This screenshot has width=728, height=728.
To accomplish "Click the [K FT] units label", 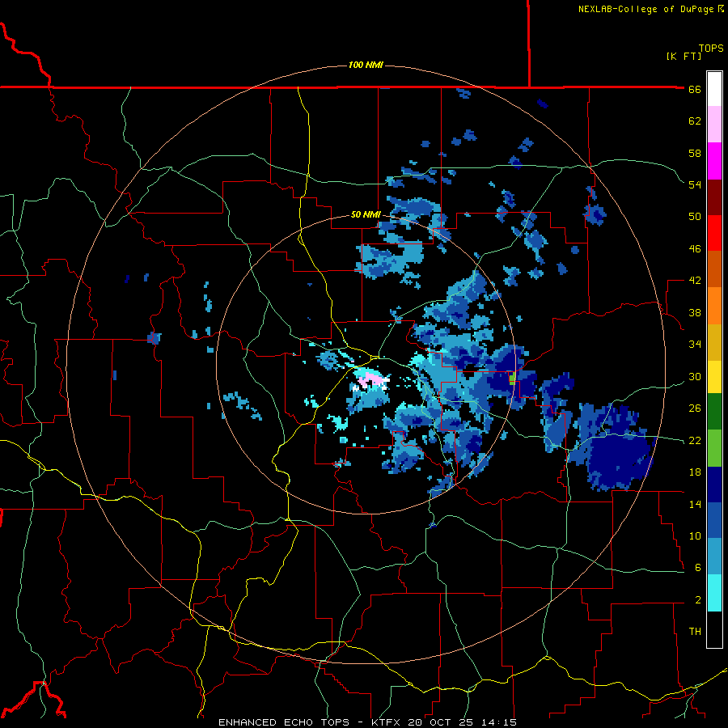I will coord(684,56).
